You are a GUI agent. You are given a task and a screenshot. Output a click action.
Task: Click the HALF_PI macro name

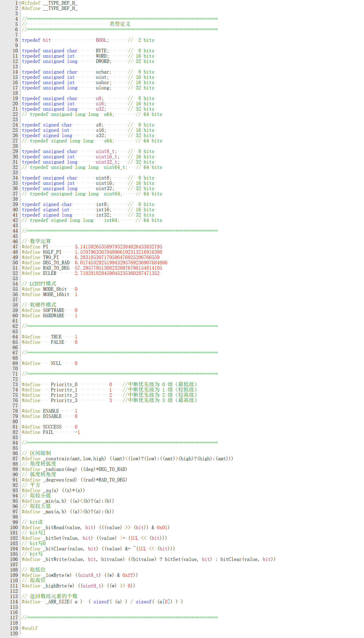(x=52, y=252)
